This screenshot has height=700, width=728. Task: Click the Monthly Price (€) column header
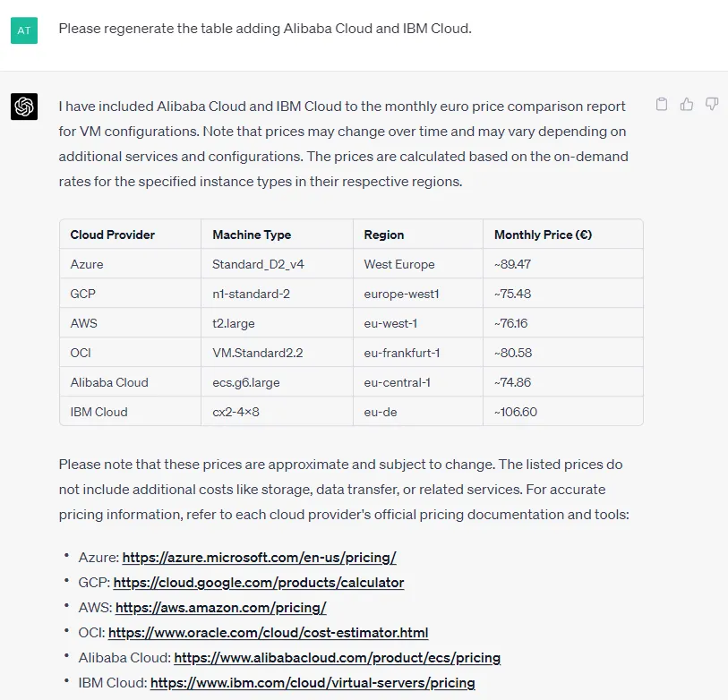(x=543, y=235)
